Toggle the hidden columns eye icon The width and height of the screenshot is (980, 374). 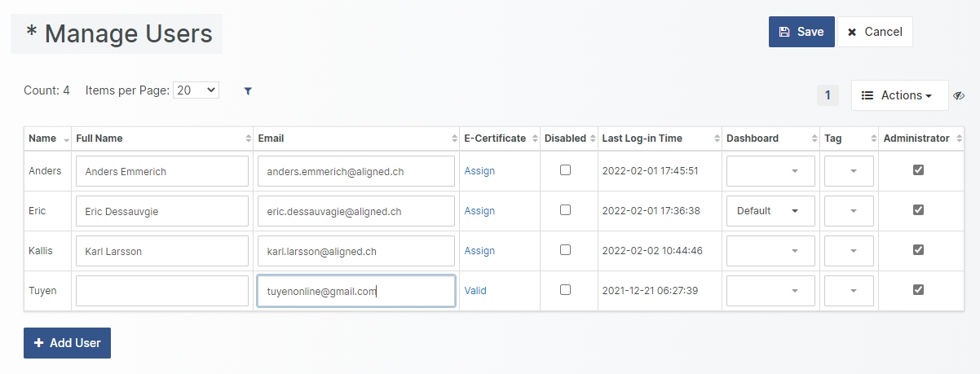tap(959, 95)
